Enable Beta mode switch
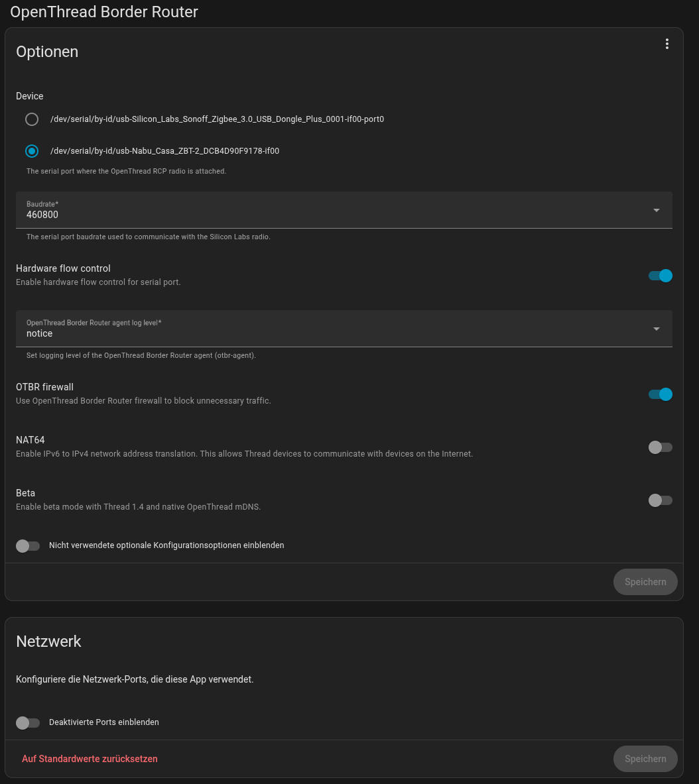Image resolution: width=699 pixels, height=784 pixels. click(661, 500)
